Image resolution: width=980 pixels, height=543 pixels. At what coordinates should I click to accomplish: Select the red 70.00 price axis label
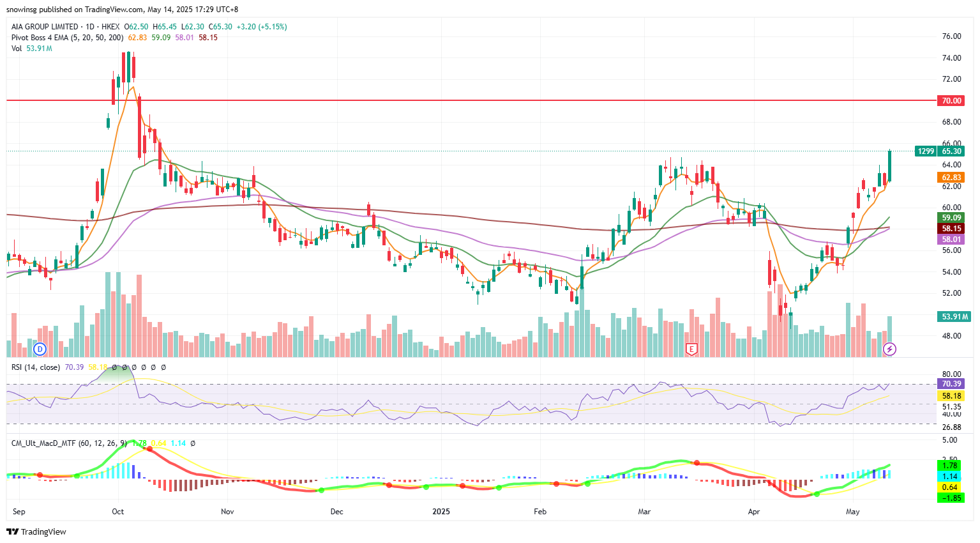coord(951,100)
